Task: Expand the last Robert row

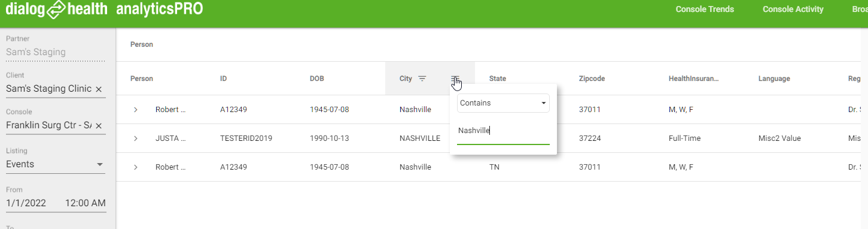Action: pyautogui.click(x=136, y=167)
